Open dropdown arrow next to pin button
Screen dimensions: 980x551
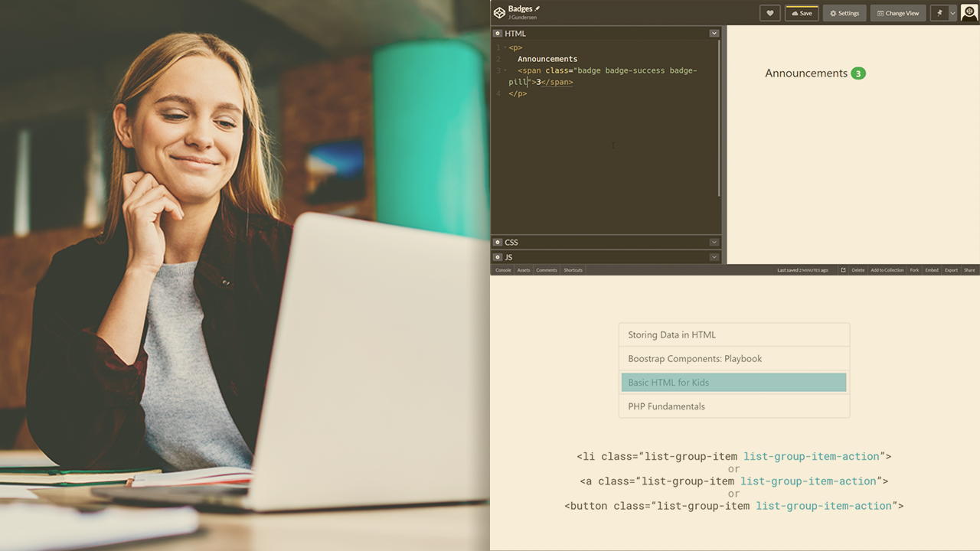[952, 13]
